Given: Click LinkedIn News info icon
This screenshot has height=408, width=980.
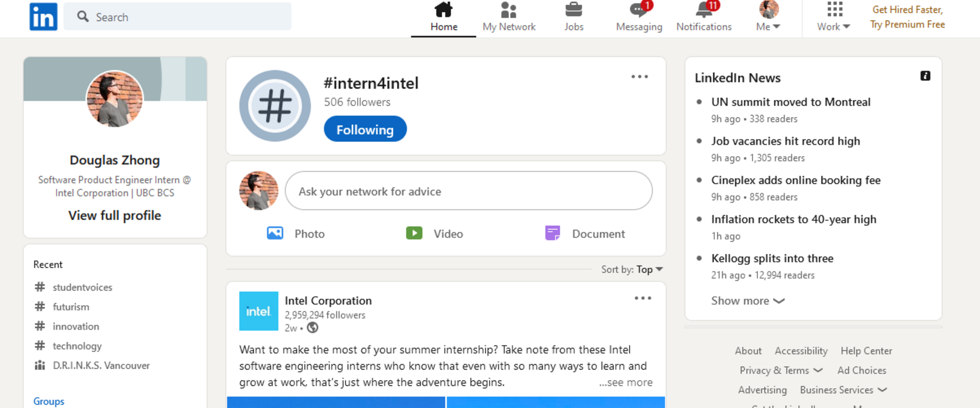Looking at the screenshot, I should tap(925, 76).
